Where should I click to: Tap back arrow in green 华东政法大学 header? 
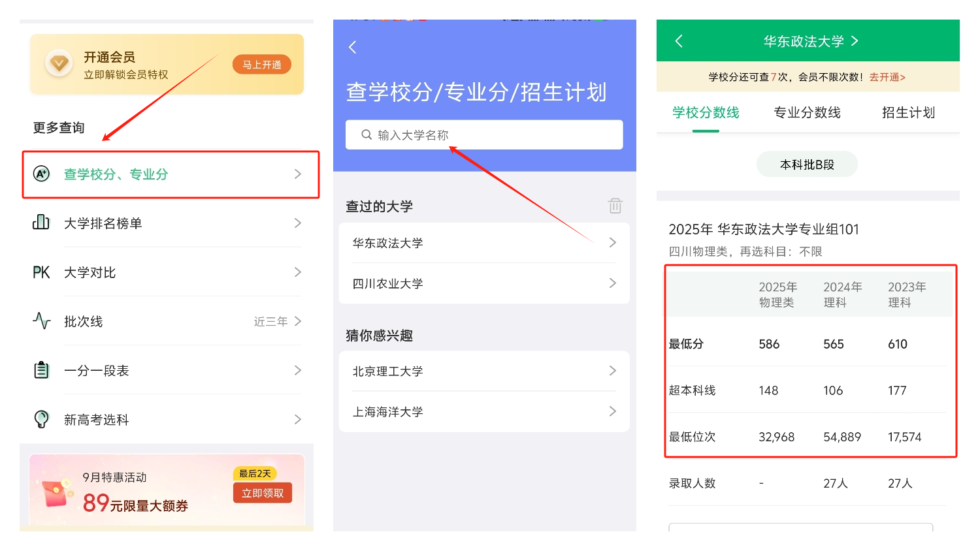point(679,41)
